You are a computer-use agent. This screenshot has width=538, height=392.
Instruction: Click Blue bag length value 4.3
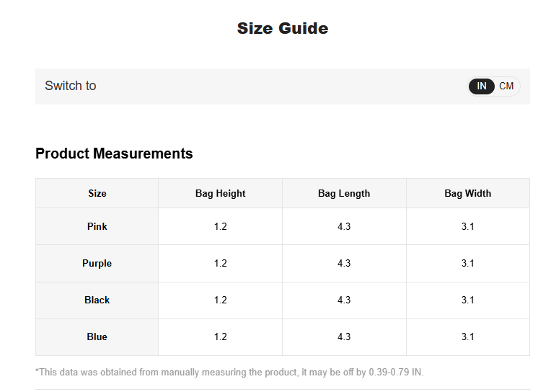tap(344, 337)
